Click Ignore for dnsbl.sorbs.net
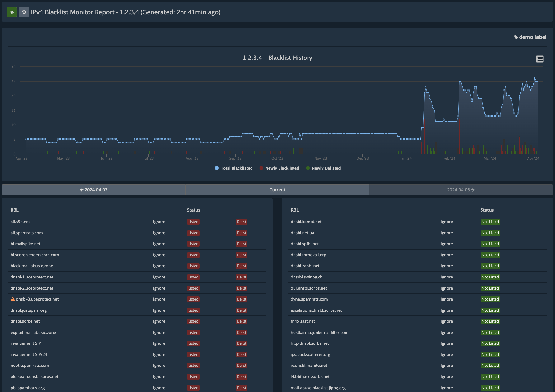 pyautogui.click(x=159, y=321)
